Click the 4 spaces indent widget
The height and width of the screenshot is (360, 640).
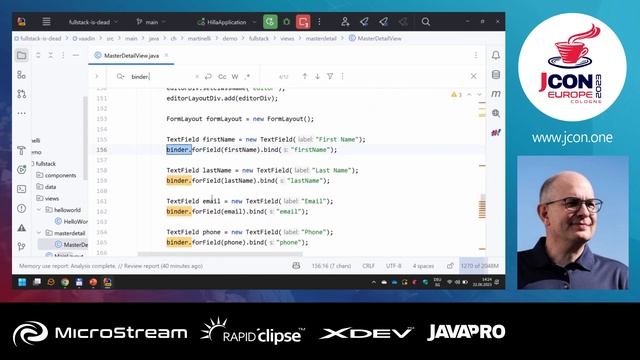pos(423,266)
